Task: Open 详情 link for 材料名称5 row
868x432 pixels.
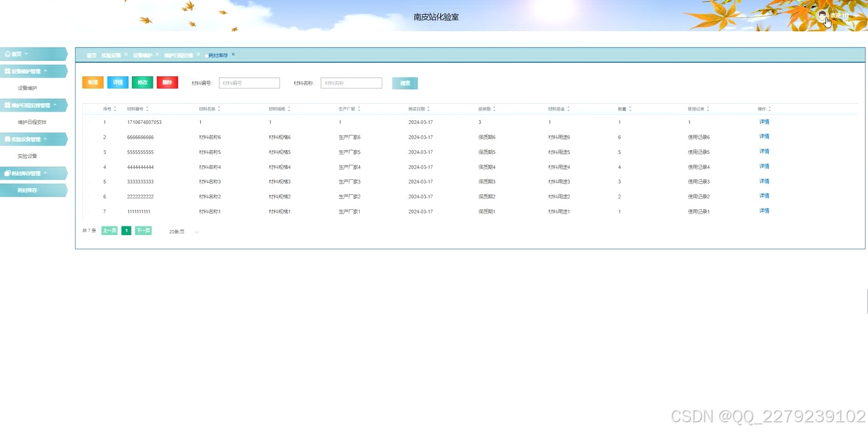Action: coord(764,151)
